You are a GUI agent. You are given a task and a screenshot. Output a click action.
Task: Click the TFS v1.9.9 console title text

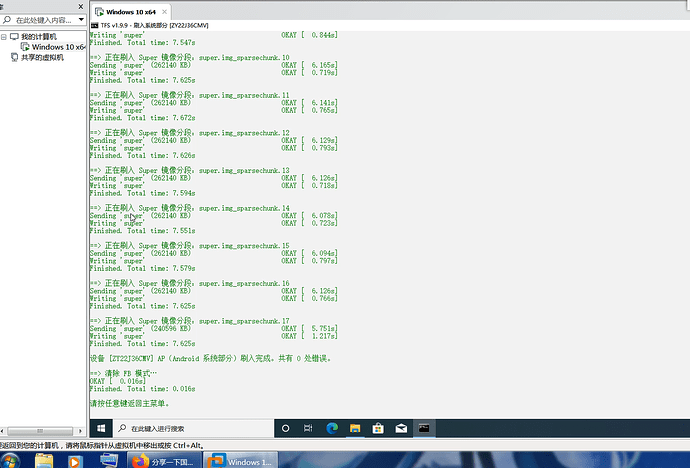154,26
